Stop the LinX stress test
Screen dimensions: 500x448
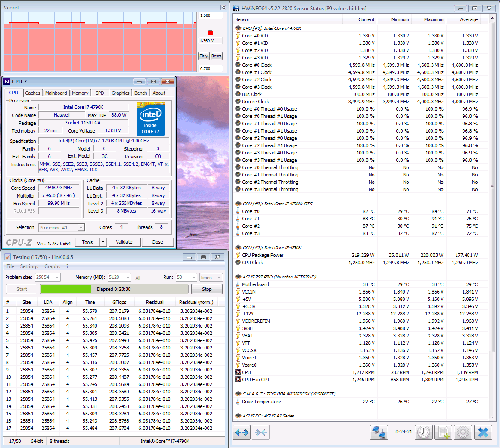[207, 289]
